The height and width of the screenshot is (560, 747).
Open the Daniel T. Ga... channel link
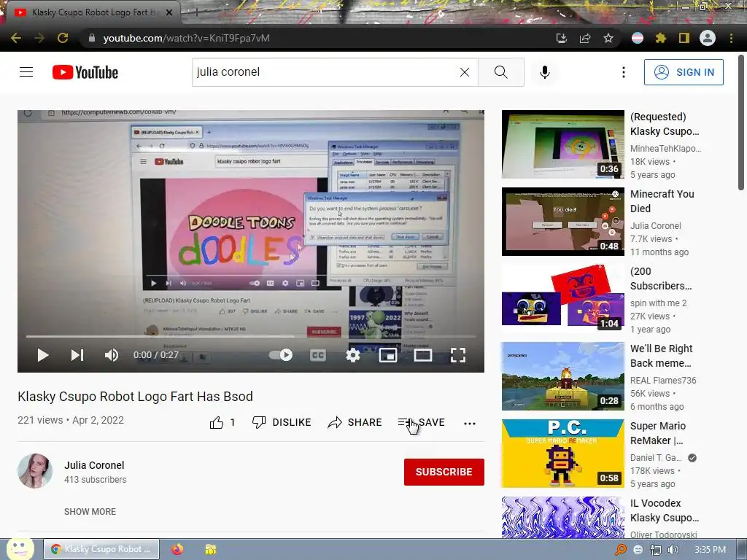click(x=656, y=458)
